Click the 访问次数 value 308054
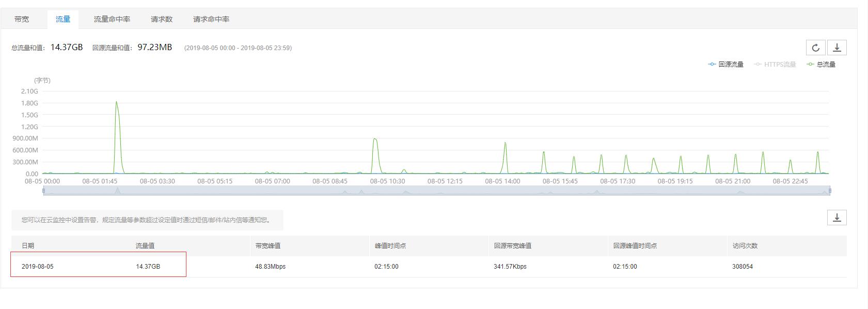The height and width of the screenshot is (309, 868). click(x=743, y=267)
